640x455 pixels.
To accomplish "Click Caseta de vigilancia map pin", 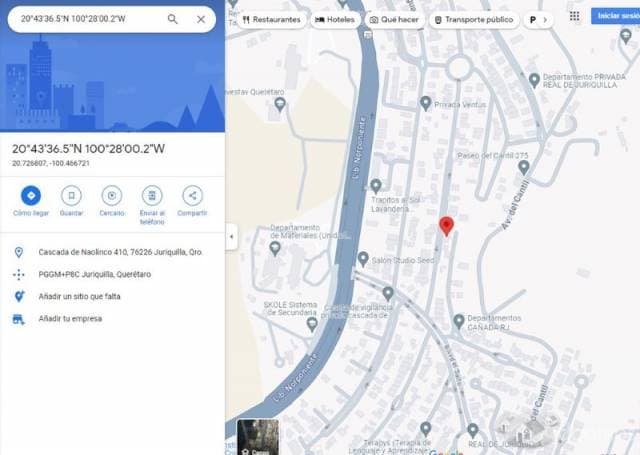I will [x=388, y=293].
